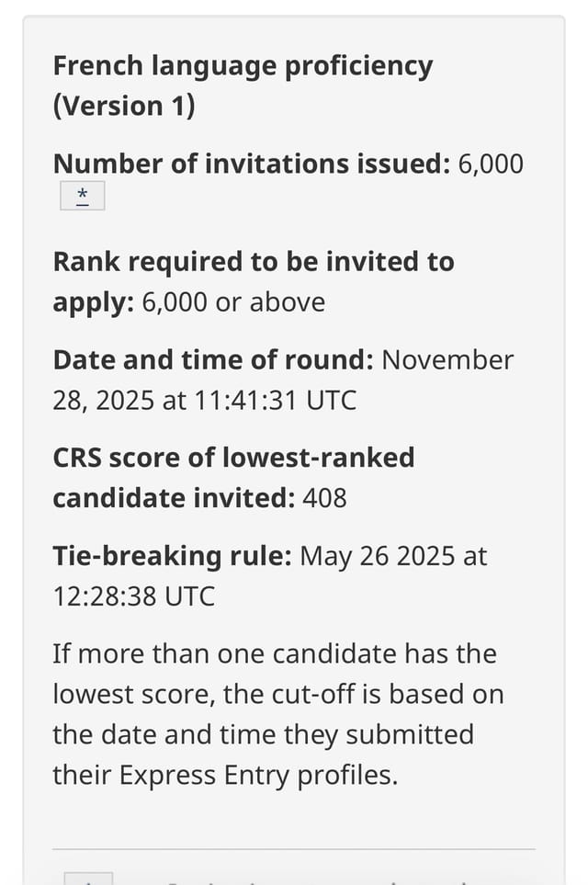Click the horizontal divider line above the footnote
This screenshot has height=885, width=588.
[x=294, y=849]
